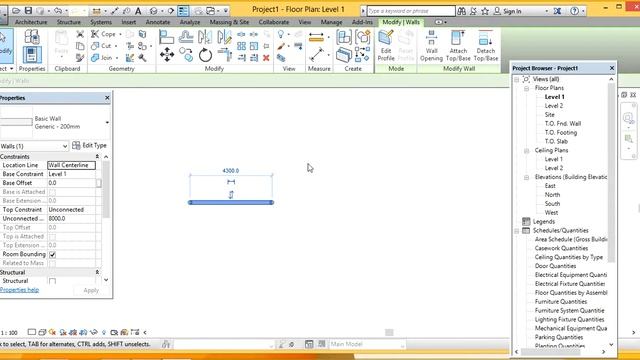The height and width of the screenshot is (360, 640).
Task: Open the Architecture ribbon tab
Action: pyautogui.click(x=31, y=22)
